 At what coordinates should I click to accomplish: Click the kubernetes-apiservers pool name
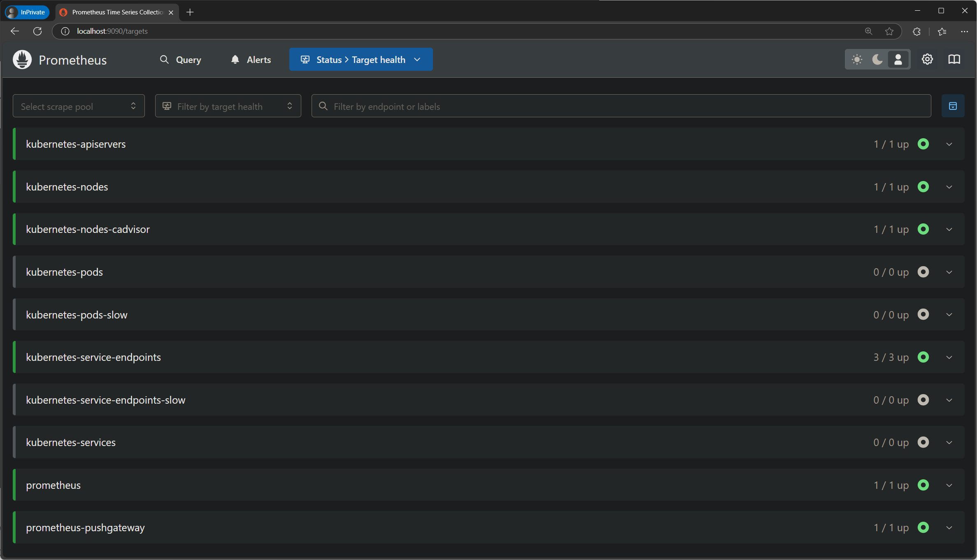[76, 144]
